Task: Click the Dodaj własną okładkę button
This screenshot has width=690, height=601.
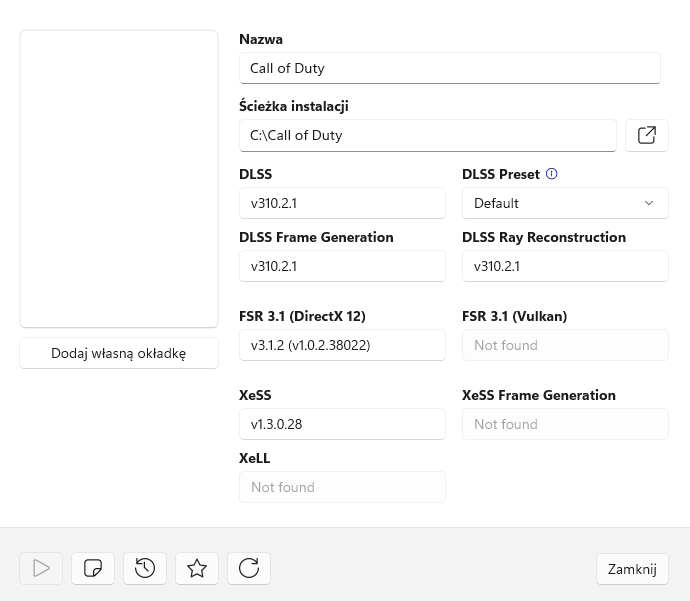Action: pos(119,353)
